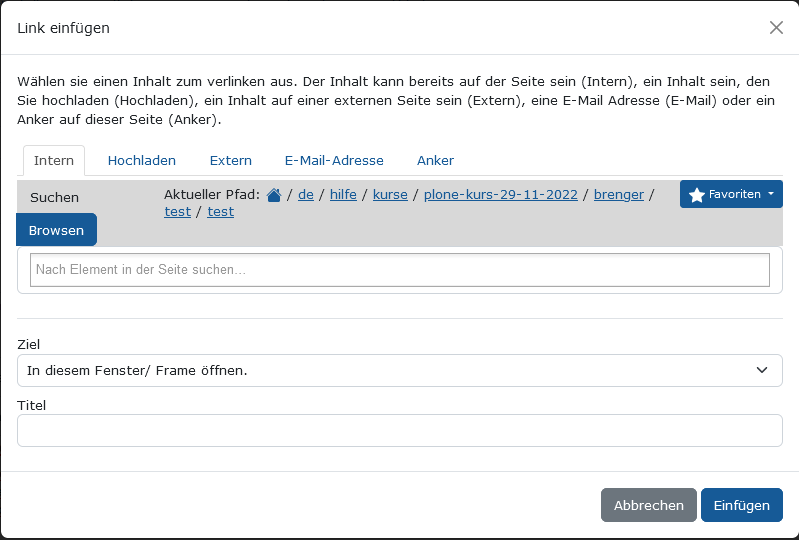This screenshot has width=799, height=540.
Task: Click the 'de' breadcrumb link
Action: 306,195
